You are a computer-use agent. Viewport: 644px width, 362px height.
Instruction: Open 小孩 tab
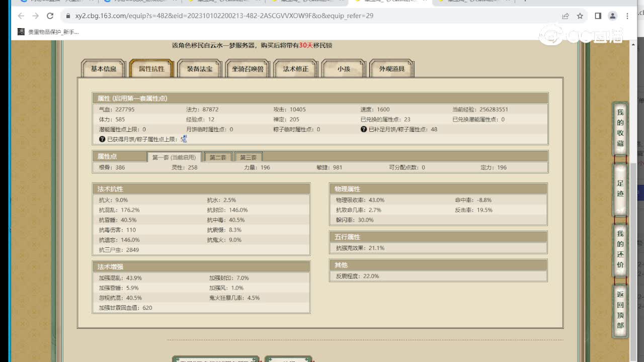tap(344, 69)
